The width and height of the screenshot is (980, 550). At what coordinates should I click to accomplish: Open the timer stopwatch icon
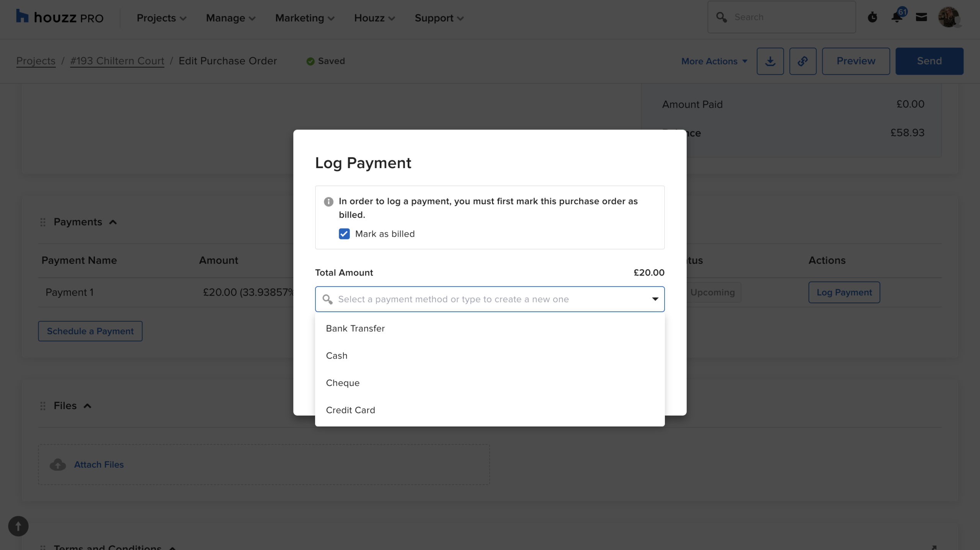click(x=872, y=17)
